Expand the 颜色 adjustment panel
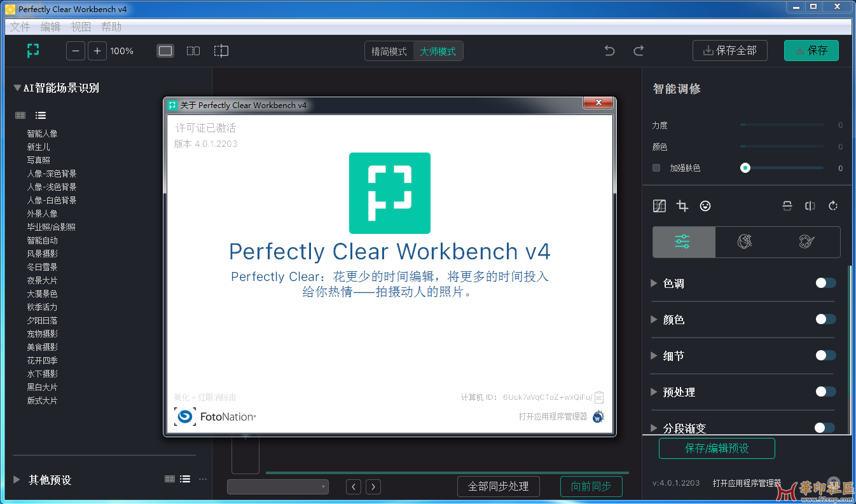The image size is (856, 504). click(654, 320)
